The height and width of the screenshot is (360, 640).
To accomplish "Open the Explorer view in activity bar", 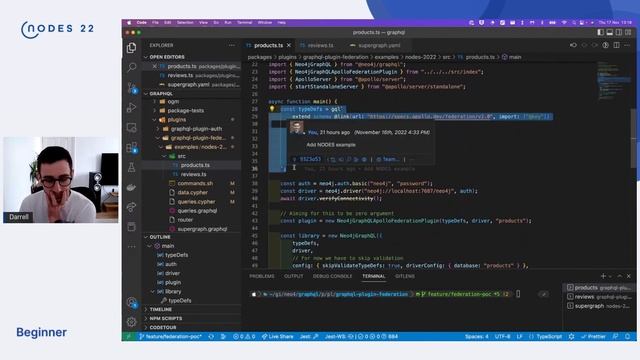I will pos(131,48).
